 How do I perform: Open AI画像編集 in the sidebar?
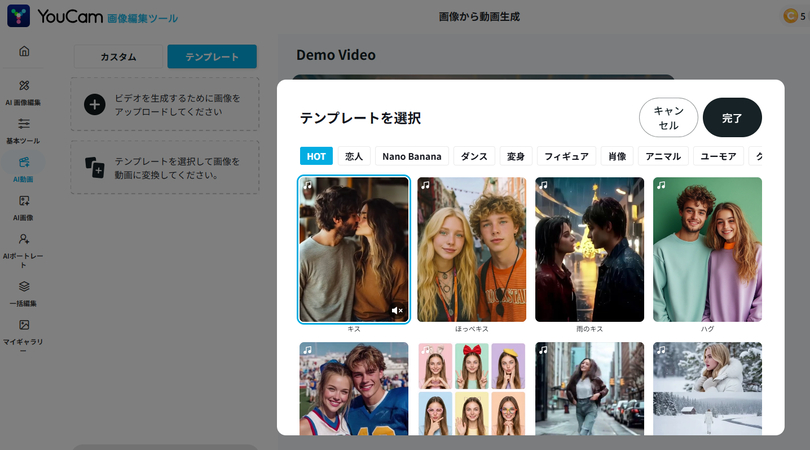(x=24, y=92)
